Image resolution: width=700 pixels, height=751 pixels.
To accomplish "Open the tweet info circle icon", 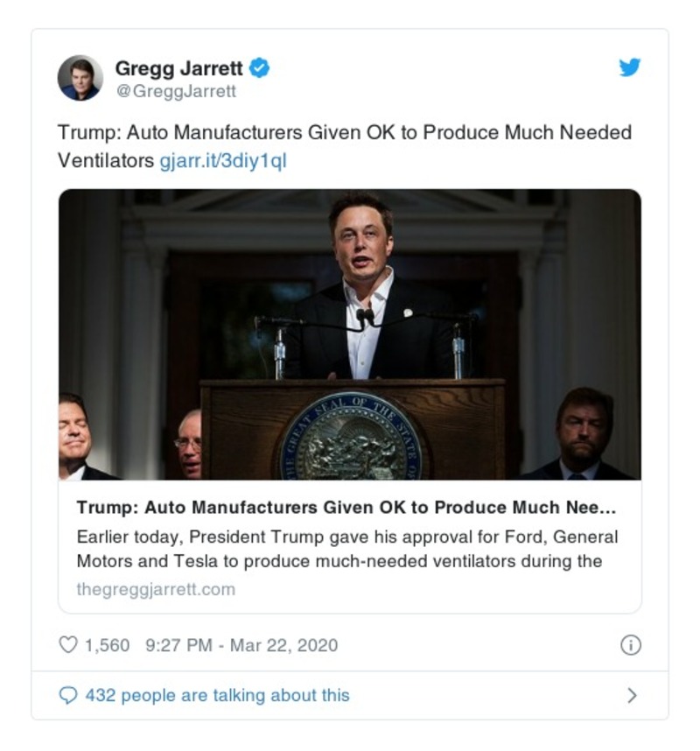I will (x=630, y=645).
